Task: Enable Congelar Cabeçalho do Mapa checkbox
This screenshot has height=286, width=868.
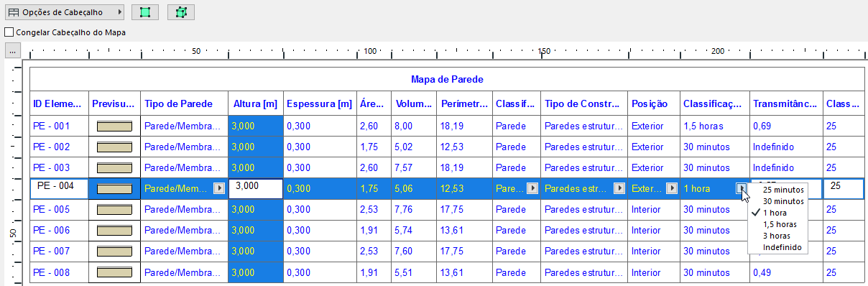Action: click(9, 32)
